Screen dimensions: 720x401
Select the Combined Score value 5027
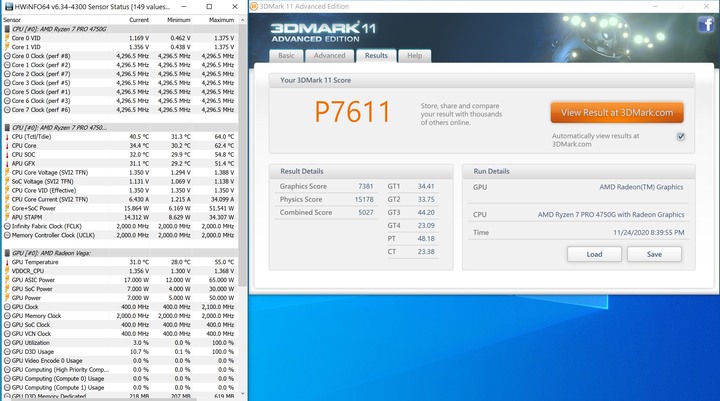(366, 212)
